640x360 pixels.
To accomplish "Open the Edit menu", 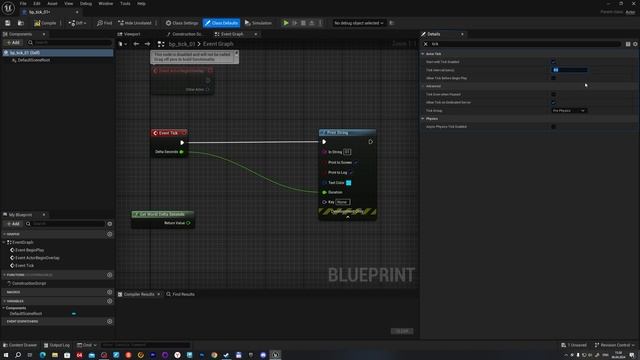I will 37,4.
